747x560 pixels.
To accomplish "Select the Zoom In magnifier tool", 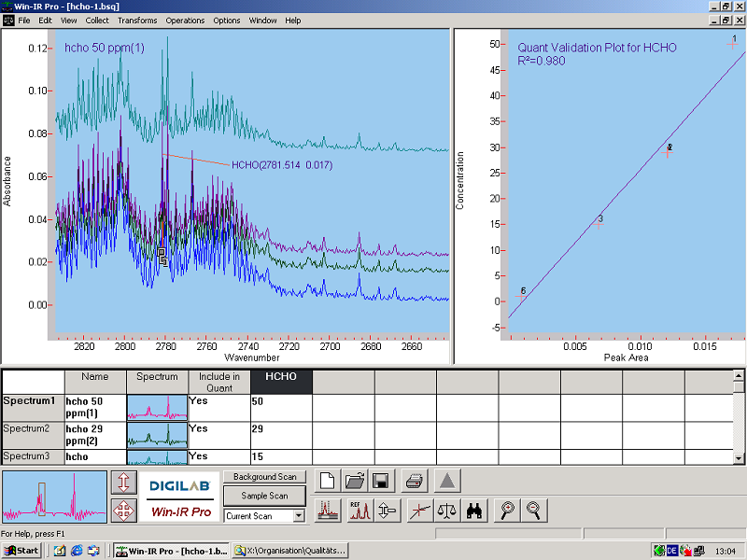I will (508, 510).
